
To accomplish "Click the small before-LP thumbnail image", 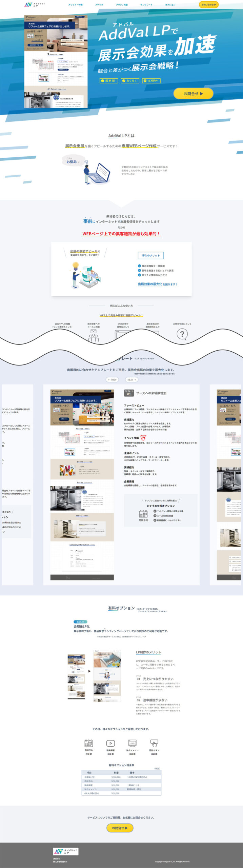I will 76,677.
